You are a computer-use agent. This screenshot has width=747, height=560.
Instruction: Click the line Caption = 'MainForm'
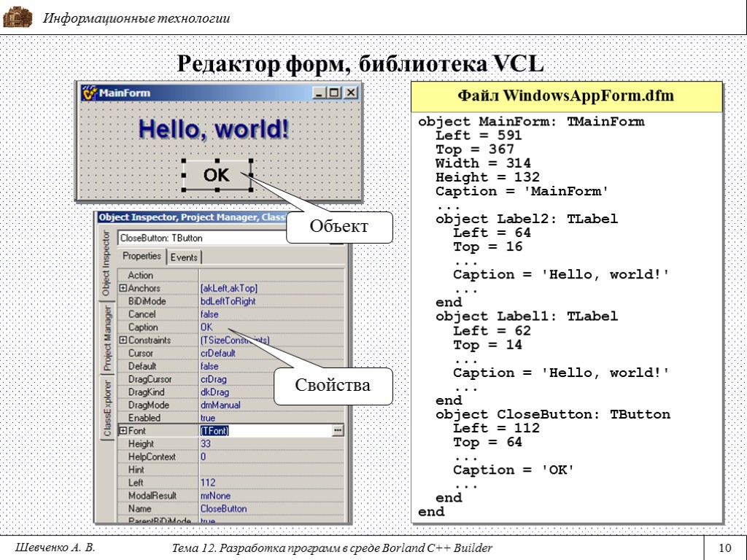[522, 192]
